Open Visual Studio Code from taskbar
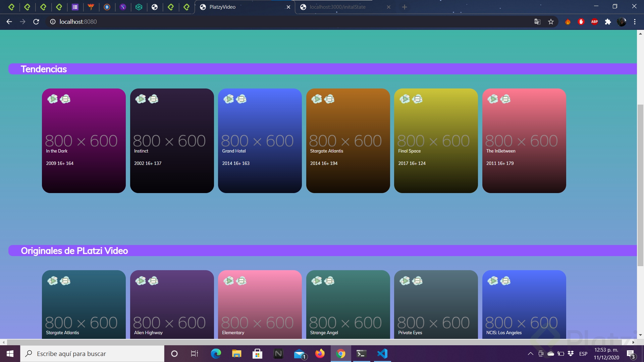This screenshot has height=362, width=644. click(382, 354)
